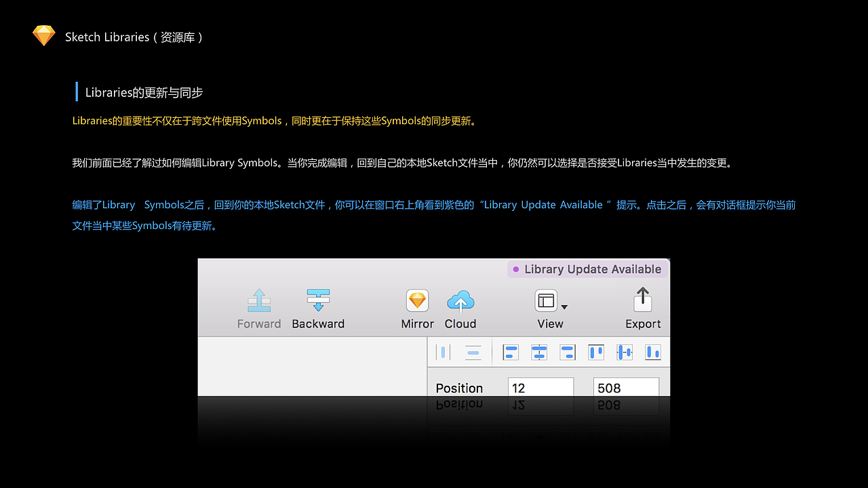Click the Library Update Available notice
Viewport: 868px width, 488px height.
point(587,269)
